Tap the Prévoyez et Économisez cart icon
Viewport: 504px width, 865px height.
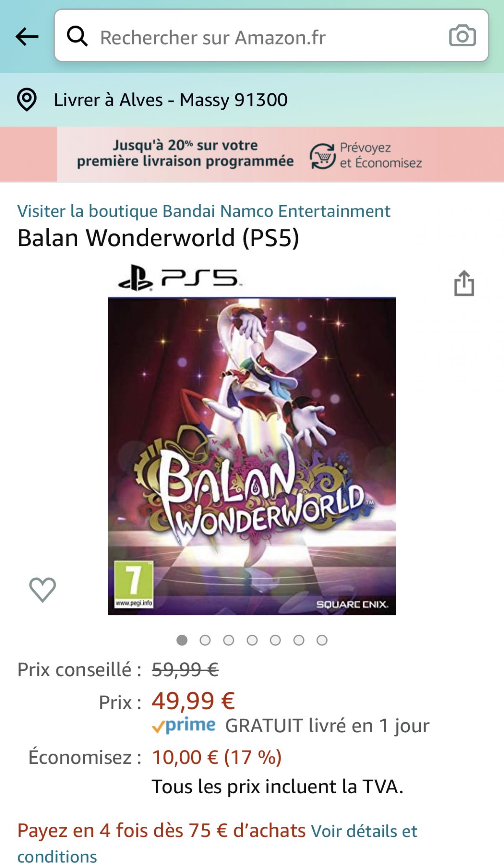click(323, 156)
